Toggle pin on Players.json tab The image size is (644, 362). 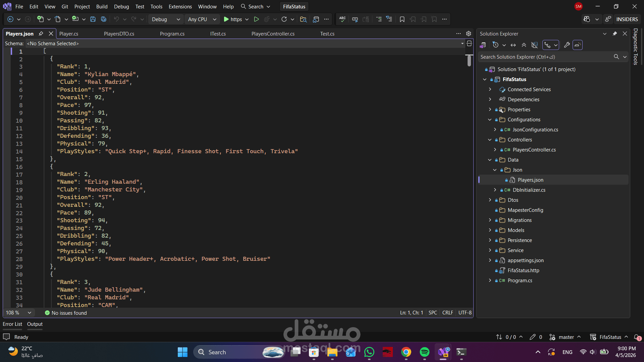click(41, 34)
